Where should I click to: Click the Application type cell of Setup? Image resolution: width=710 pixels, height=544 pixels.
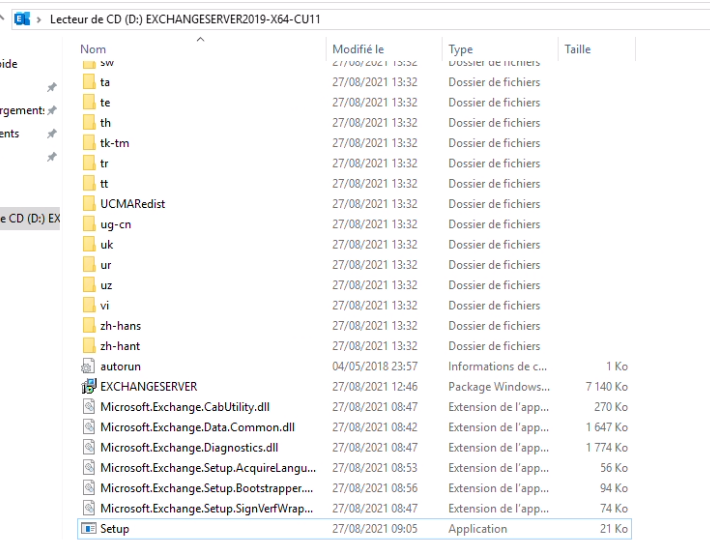point(477,529)
